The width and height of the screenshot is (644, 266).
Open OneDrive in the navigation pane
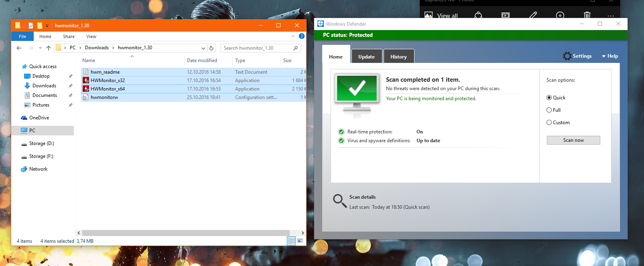[39, 118]
